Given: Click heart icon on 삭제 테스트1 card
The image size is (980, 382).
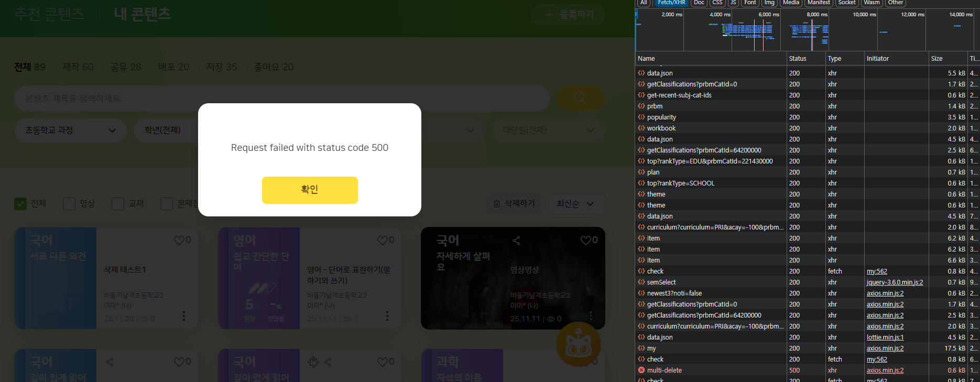Looking at the screenshot, I should 179,240.
